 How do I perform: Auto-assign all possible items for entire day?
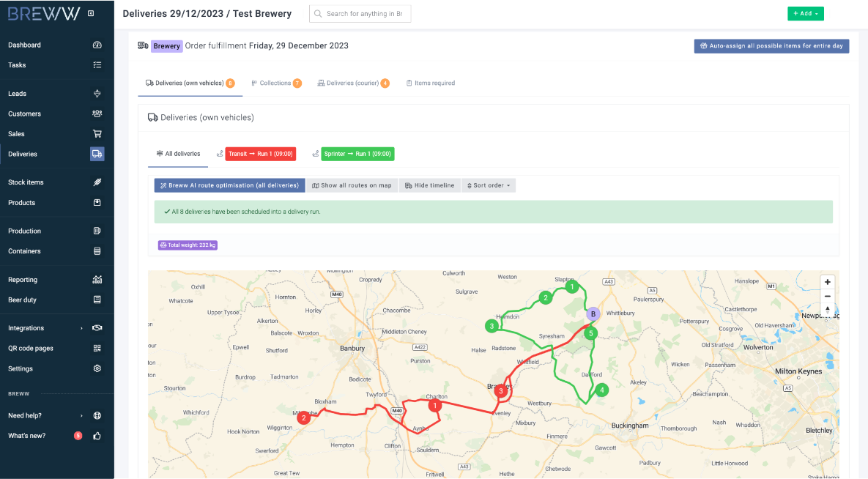tap(771, 46)
